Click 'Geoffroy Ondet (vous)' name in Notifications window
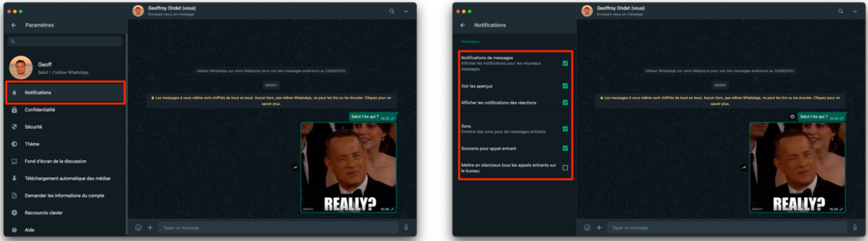 click(620, 8)
